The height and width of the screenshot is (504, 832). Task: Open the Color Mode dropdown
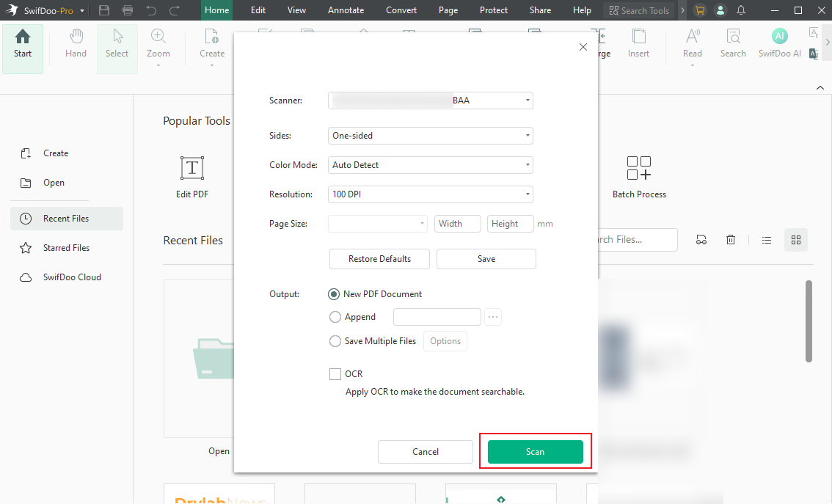click(x=430, y=164)
